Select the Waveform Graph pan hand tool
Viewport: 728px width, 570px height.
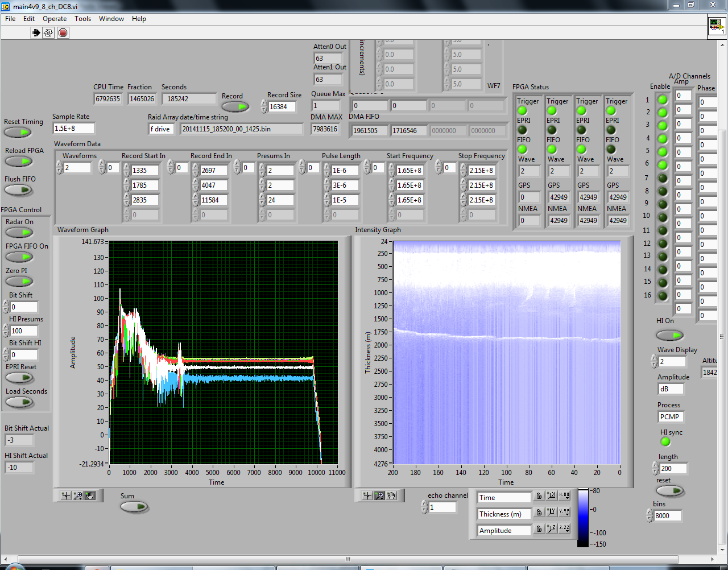(90, 495)
